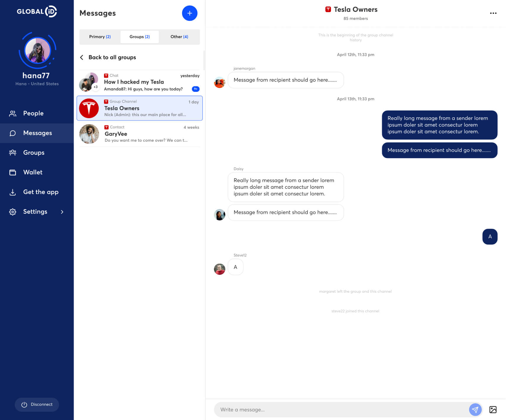
Task: Click sent long lorem message bubble
Action: point(439,125)
